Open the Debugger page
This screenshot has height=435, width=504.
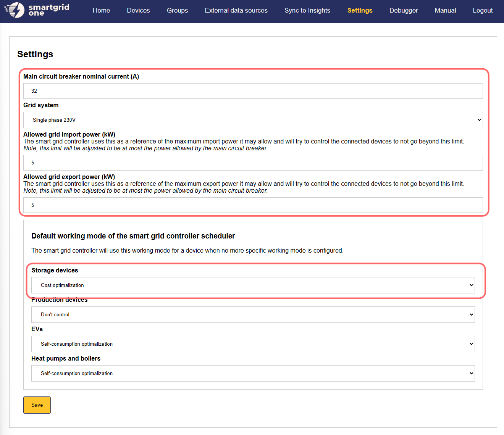point(404,11)
